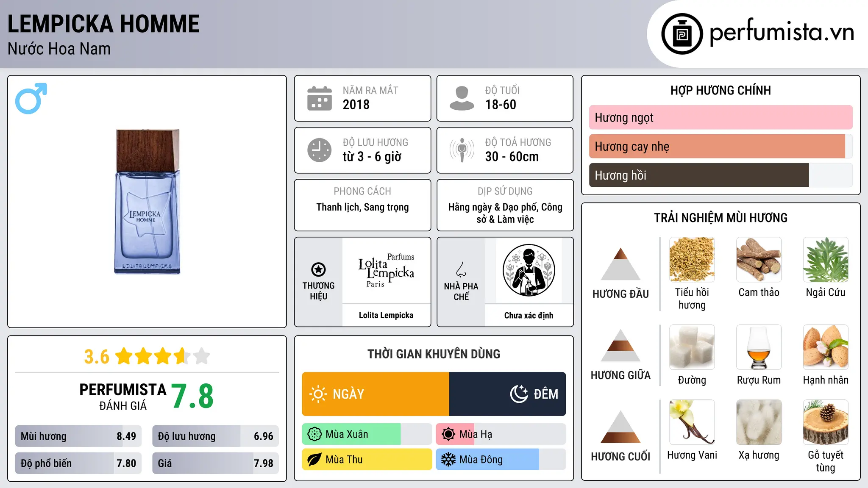Click the nose icon above Nhà pha chế
868x488 pixels.
[x=461, y=269]
